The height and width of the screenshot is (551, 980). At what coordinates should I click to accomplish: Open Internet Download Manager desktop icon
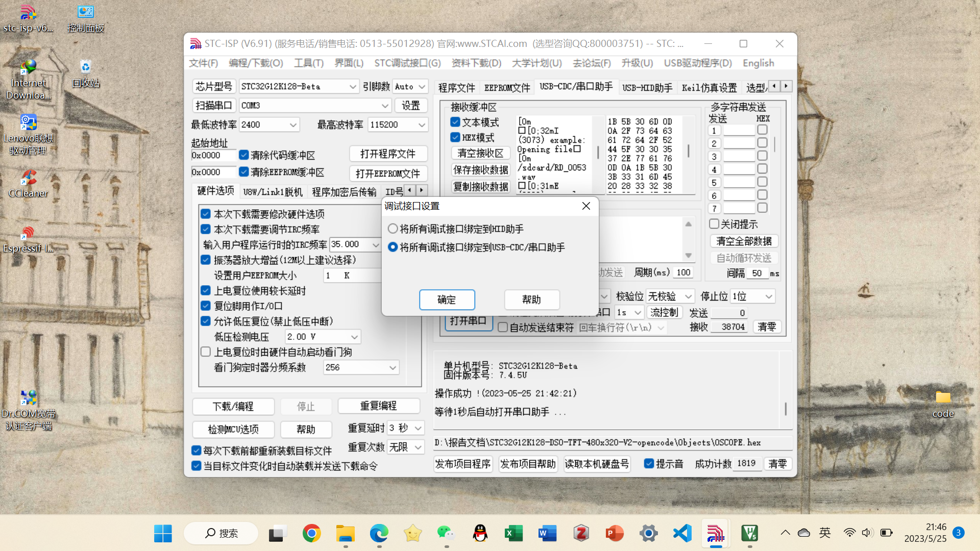click(x=28, y=80)
